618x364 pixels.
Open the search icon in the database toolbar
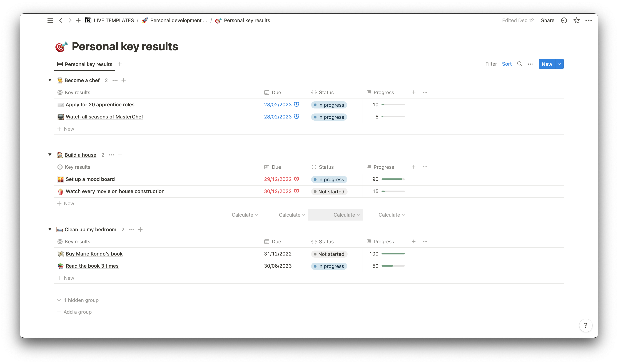[520, 64]
